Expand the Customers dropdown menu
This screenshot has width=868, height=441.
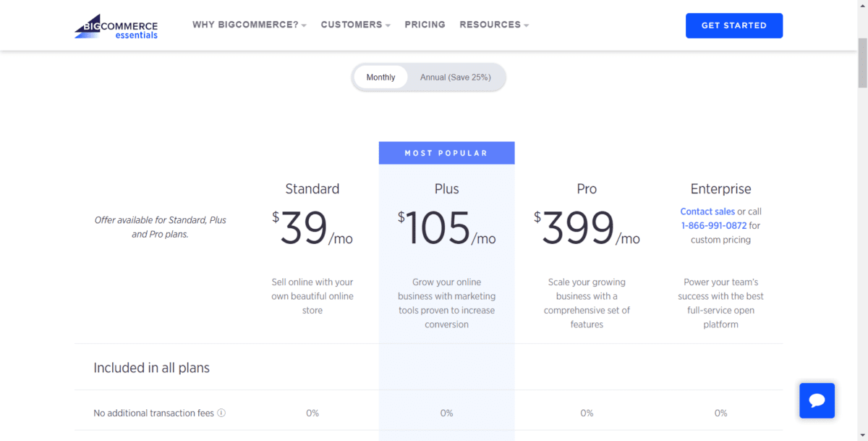(356, 25)
